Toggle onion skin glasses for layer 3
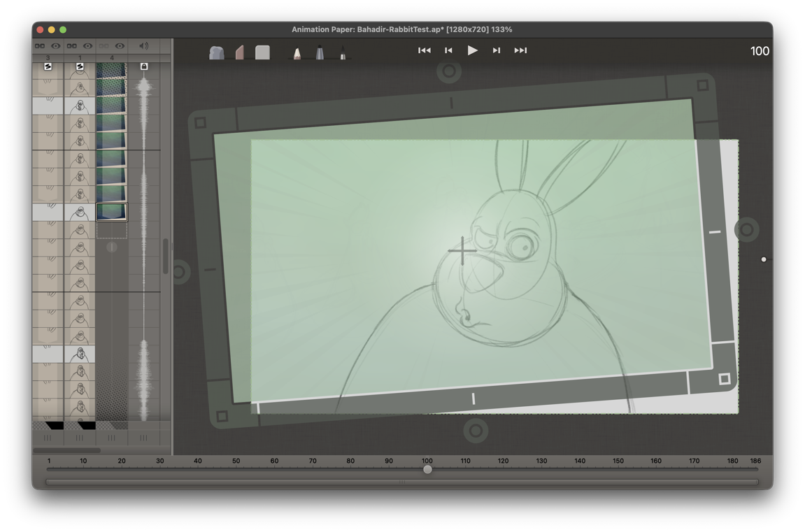This screenshot has height=532, width=805. point(40,46)
